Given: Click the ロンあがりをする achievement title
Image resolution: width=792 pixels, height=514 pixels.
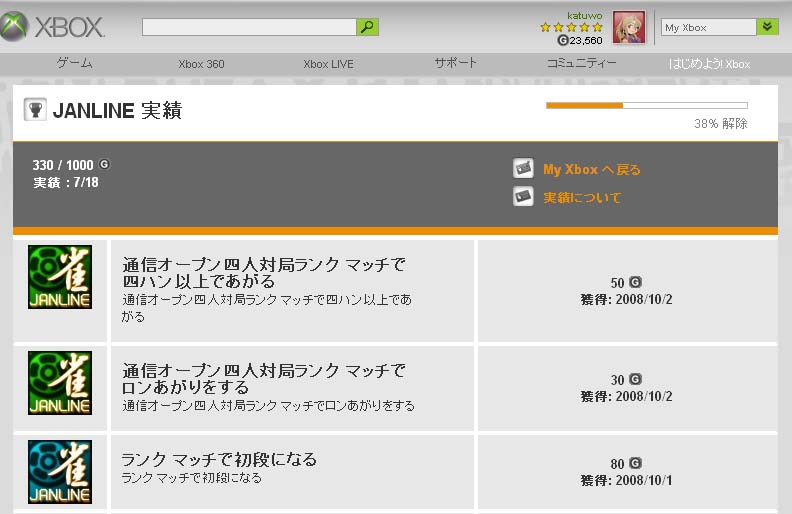Looking at the screenshot, I should coord(263,379).
